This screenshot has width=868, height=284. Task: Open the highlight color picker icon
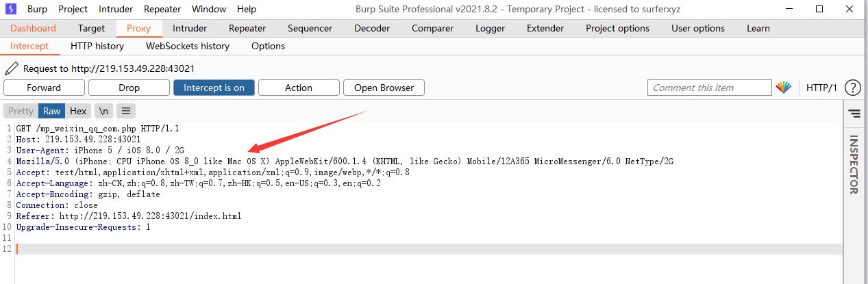(783, 88)
